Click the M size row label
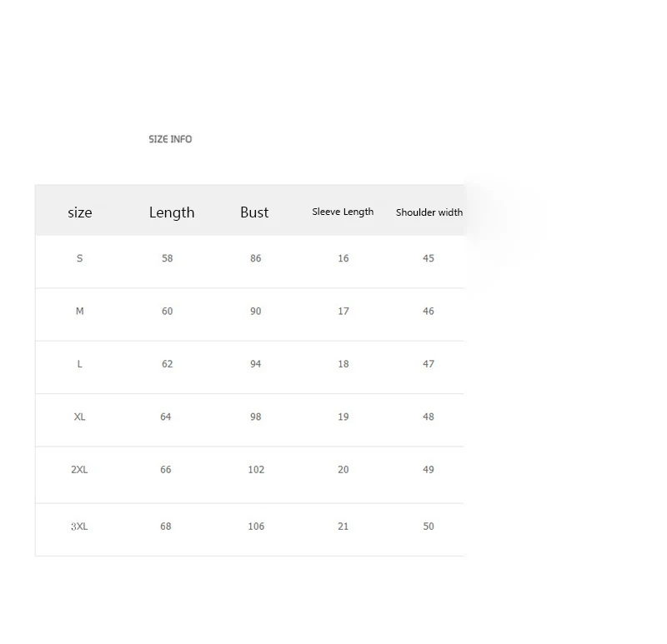 click(x=79, y=311)
